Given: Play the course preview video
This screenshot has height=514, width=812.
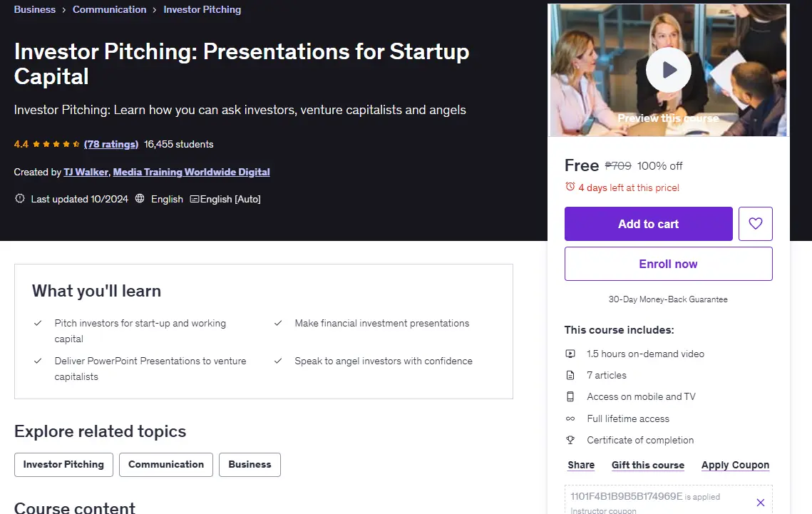Looking at the screenshot, I should [x=668, y=70].
